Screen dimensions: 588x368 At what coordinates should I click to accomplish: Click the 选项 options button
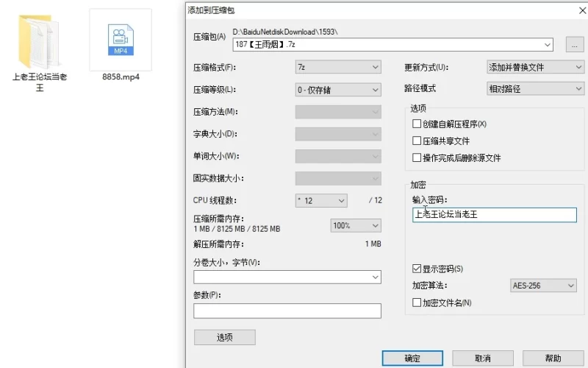click(225, 337)
